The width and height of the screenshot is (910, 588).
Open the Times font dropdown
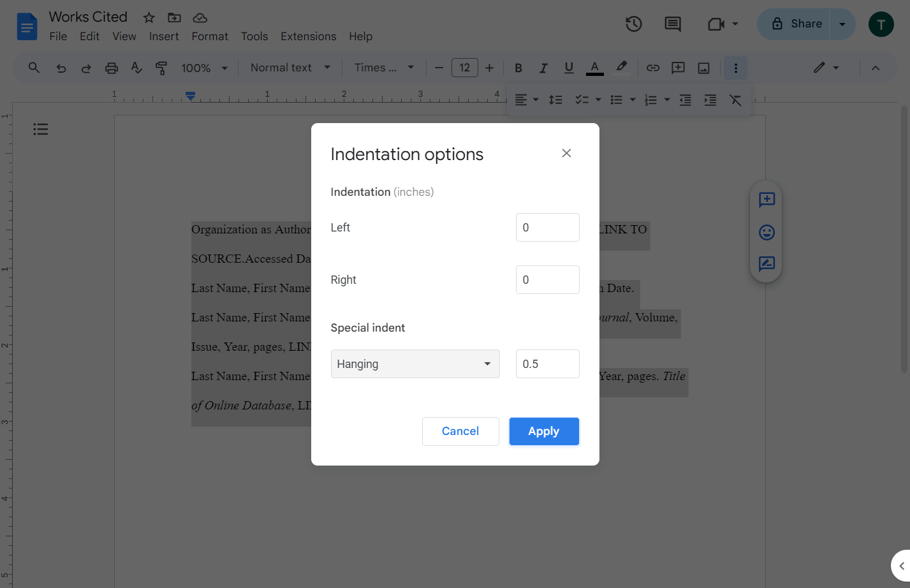click(385, 68)
